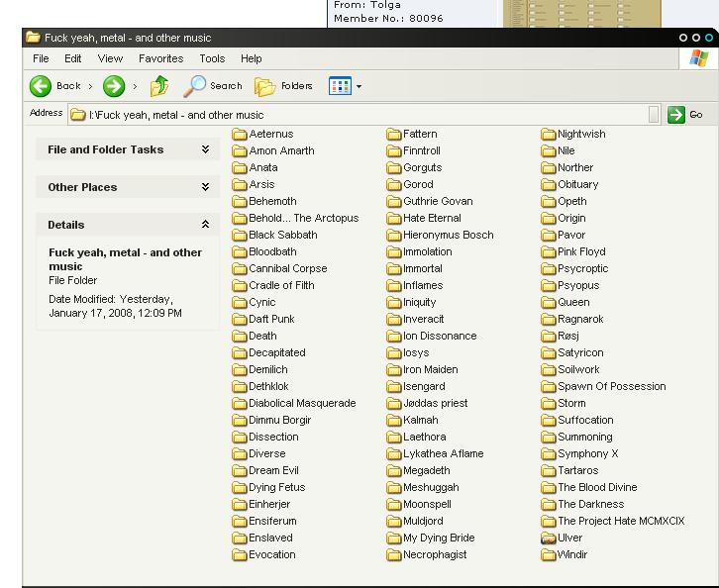719x588 pixels.
Task: Click the folder name Guthrie Govan
Action: 438,201
